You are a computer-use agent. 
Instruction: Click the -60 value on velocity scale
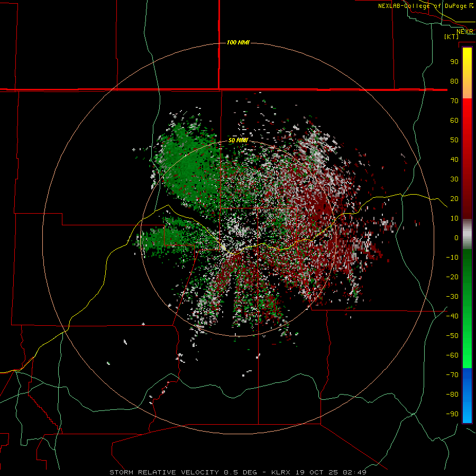[452, 355]
